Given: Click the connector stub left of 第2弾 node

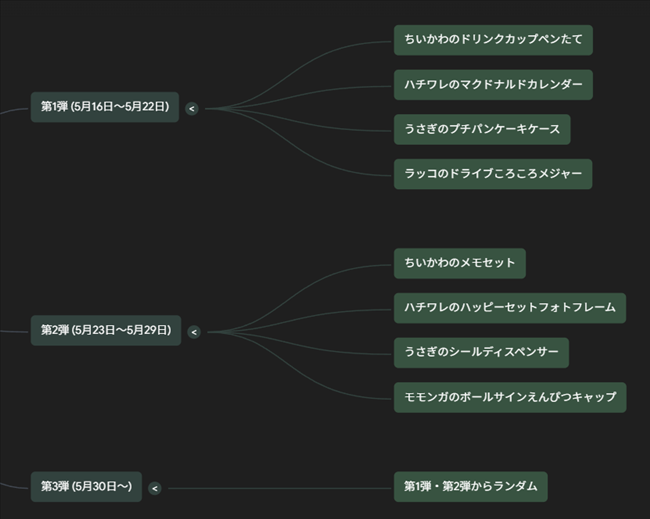Looking at the screenshot, I should [14, 331].
